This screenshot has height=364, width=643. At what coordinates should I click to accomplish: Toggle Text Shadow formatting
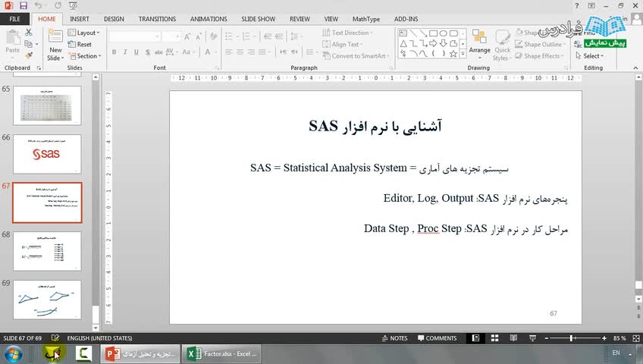coord(147,52)
